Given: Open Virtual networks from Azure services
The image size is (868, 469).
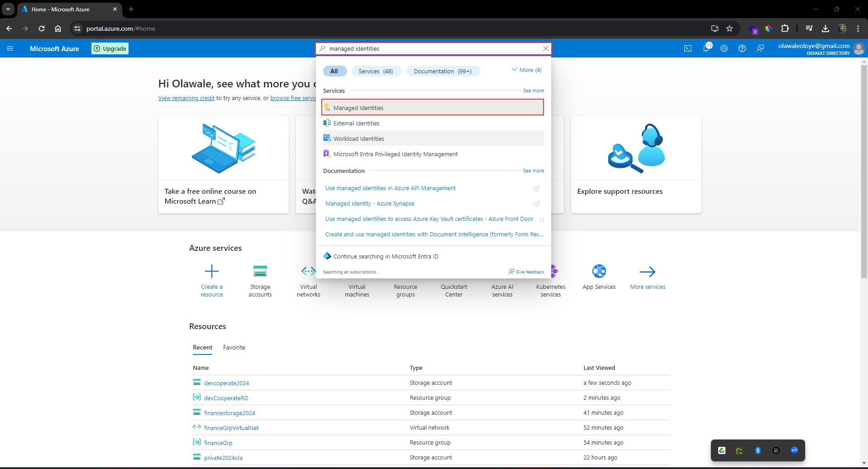Looking at the screenshot, I should pyautogui.click(x=308, y=271).
